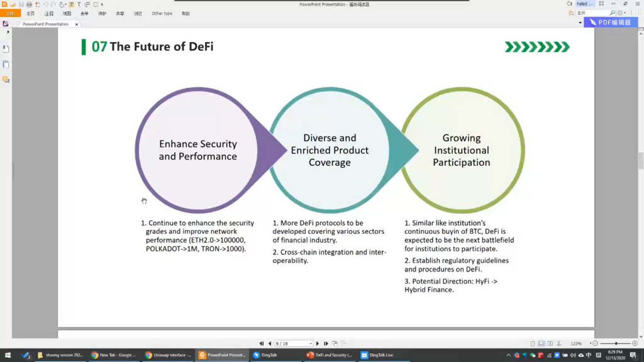
Task: Expand the tab list dropdown arrow
Action: 580,23
